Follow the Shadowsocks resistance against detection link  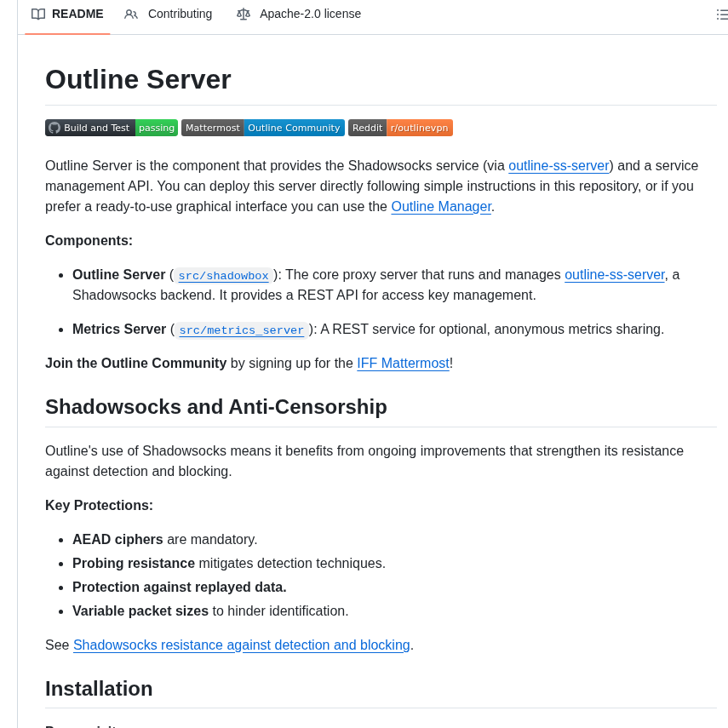(241, 645)
